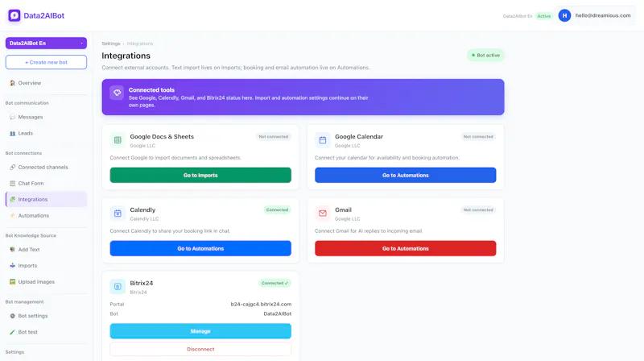Click the Messages speech bubble icon
The height and width of the screenshot is (361, 644).
point(12,117)
